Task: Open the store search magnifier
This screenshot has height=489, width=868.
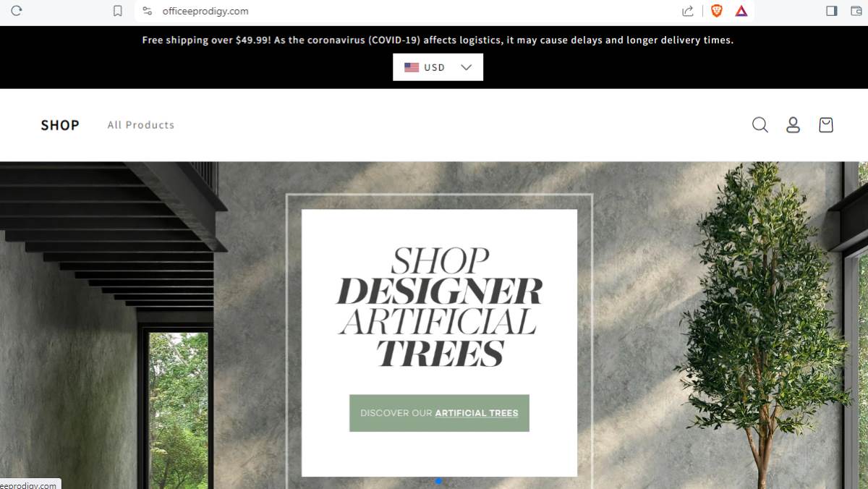Action: pyautogui.click(x=759, y=125)
